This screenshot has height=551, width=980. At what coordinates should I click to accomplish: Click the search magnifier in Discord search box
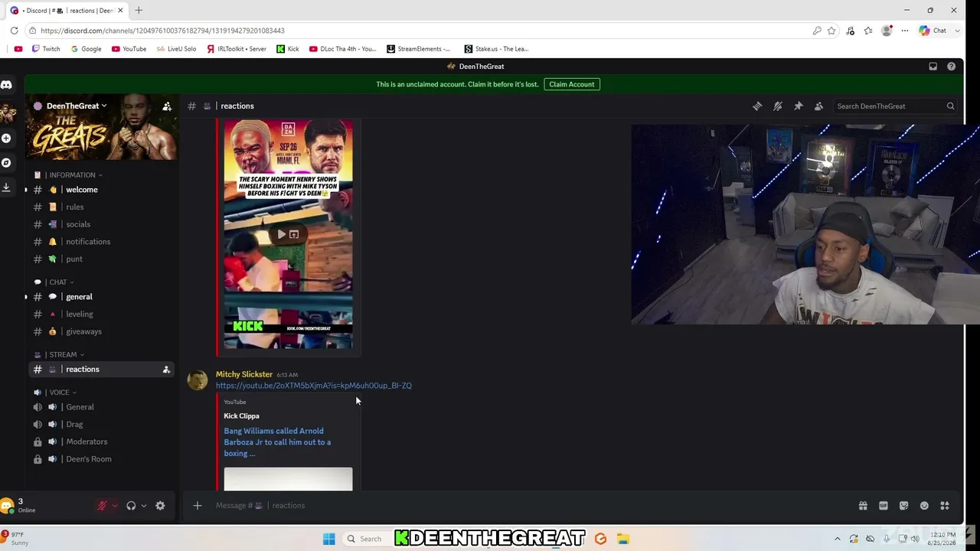(950, 106)
